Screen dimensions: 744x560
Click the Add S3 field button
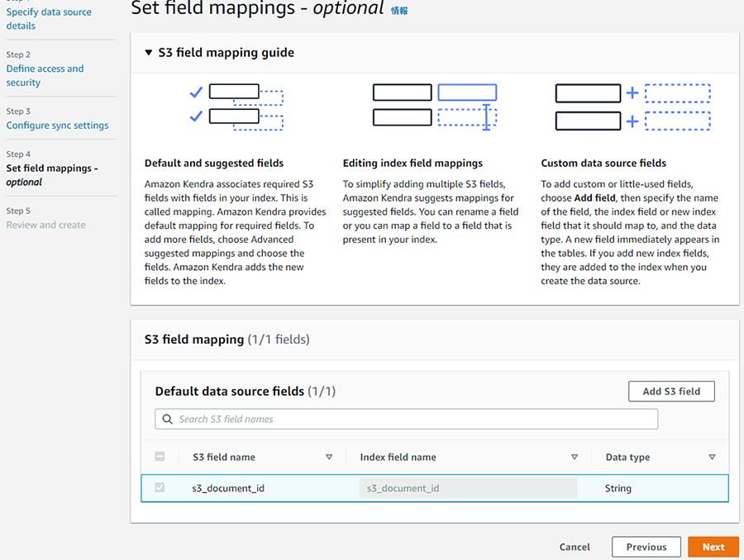click(x=671, y=392)
